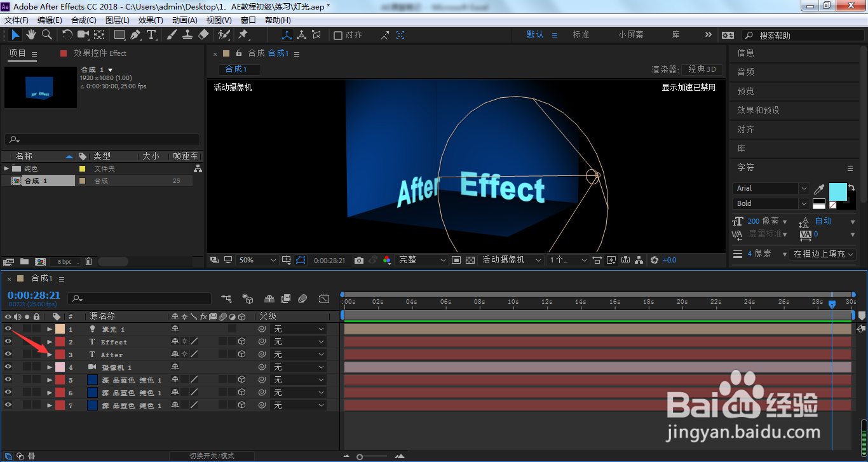Screen dimensions: 868x462
Task: Activate Local Axis mode
Action: (x=287, y=35)
